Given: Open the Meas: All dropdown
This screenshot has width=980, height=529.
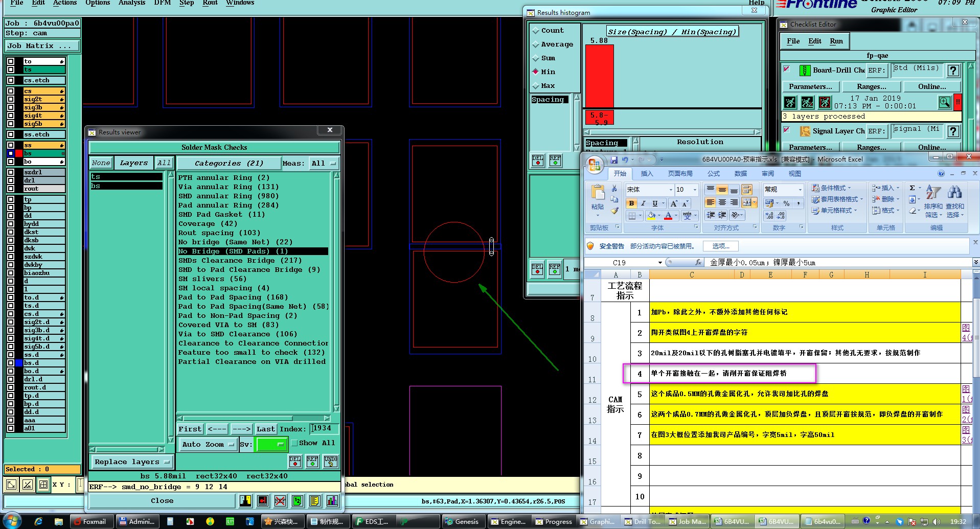Looking at the screenshot, I should pos(323,163).
